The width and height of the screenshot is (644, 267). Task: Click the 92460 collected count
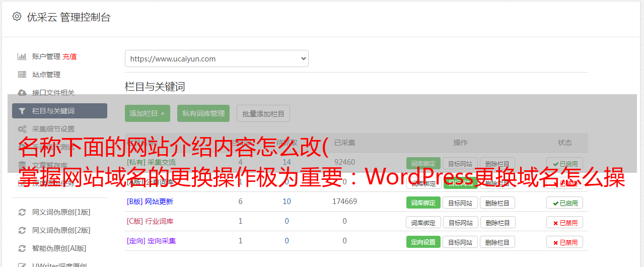click(x=344, y=162)
